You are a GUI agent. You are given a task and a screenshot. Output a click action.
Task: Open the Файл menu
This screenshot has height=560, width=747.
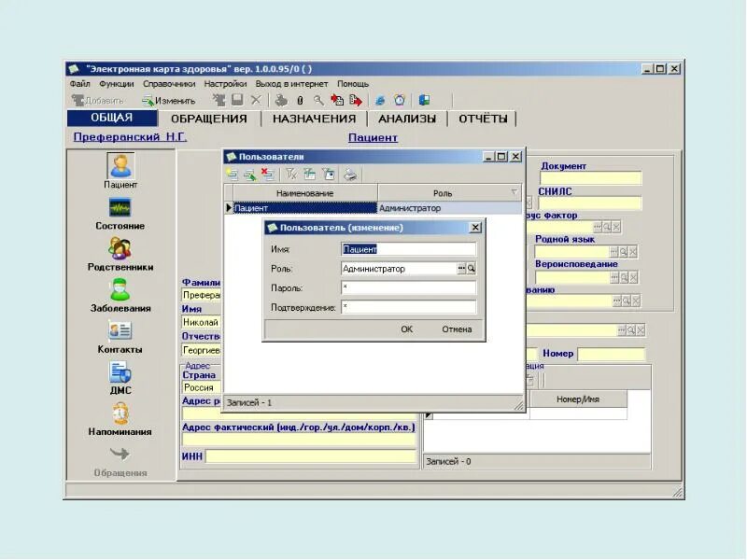[79, 84]
